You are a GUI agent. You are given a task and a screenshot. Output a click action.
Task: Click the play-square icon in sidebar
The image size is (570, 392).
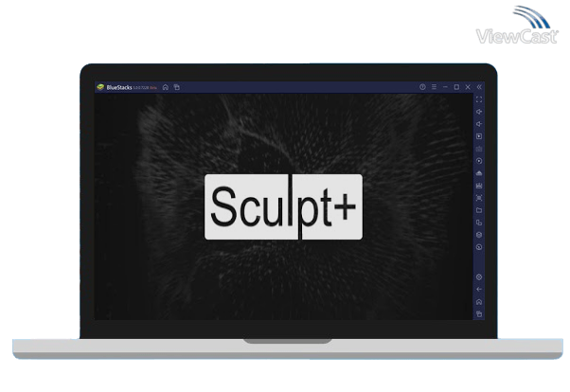pyautogui.click(x=479, y=136)
